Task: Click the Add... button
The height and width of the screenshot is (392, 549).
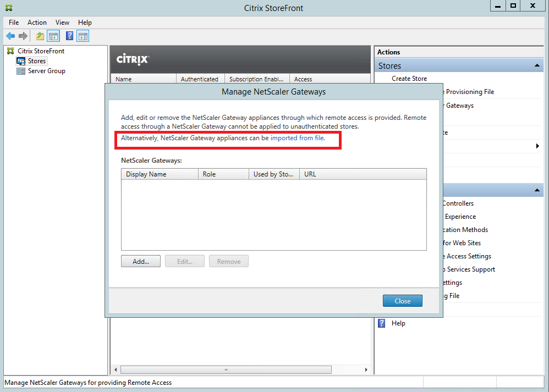Action: pyautogui.click(x=141, y=262)
